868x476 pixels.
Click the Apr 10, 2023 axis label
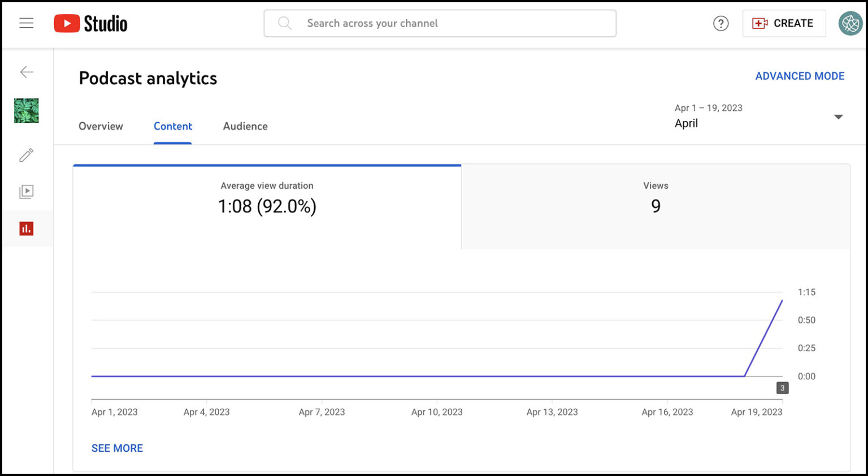437,412
